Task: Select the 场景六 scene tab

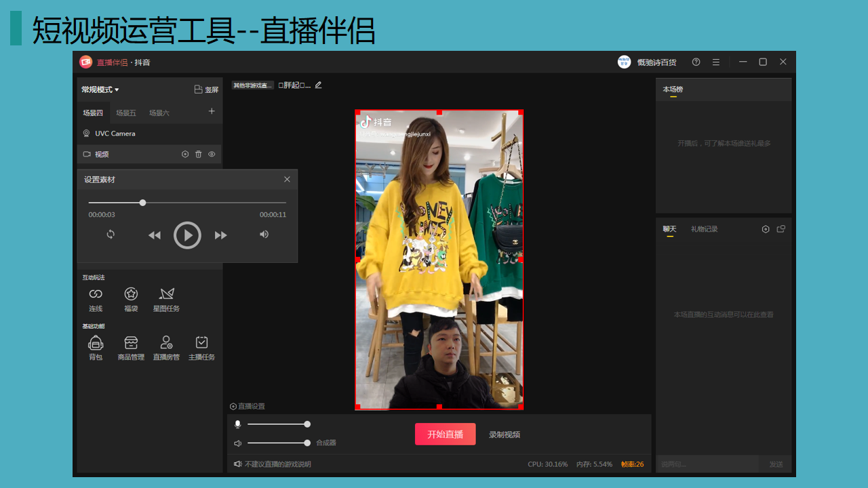Action: (x=159, y=113)
